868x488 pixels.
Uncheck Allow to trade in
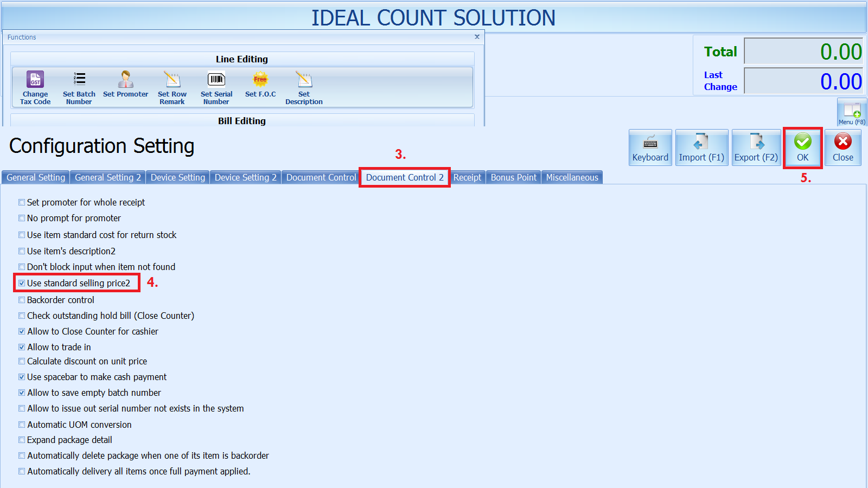[x=22, y=347]
